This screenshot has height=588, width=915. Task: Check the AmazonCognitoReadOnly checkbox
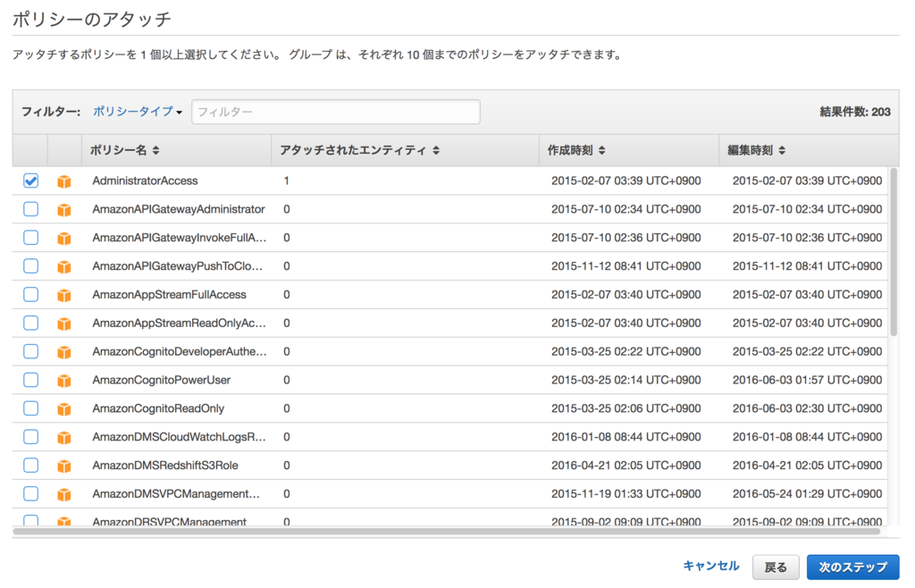click(x=31, y=408)
